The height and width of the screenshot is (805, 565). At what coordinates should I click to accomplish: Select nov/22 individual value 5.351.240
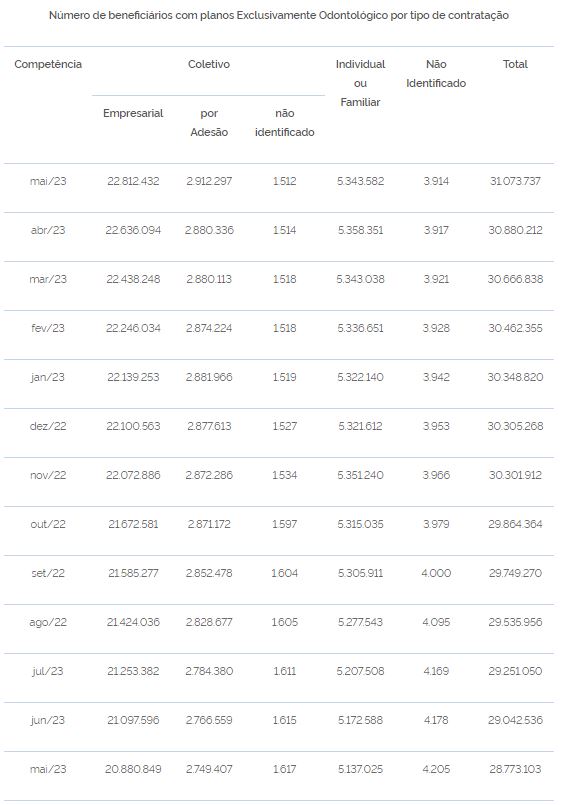click(x=360, y=475)
